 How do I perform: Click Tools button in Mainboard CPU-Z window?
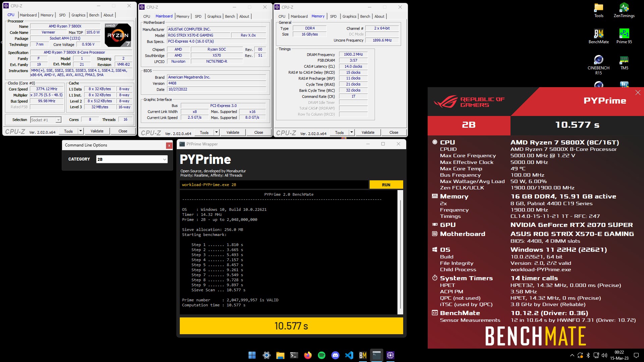coord(204,132)
